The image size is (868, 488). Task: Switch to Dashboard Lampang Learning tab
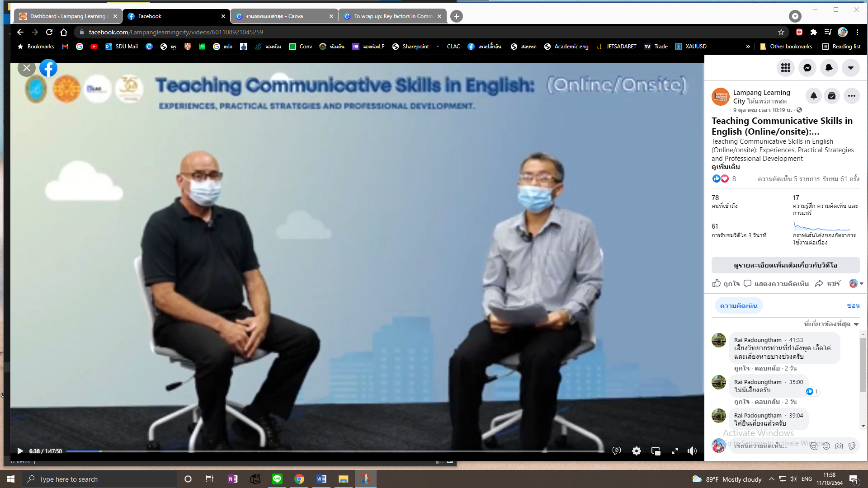click(68, 16)
